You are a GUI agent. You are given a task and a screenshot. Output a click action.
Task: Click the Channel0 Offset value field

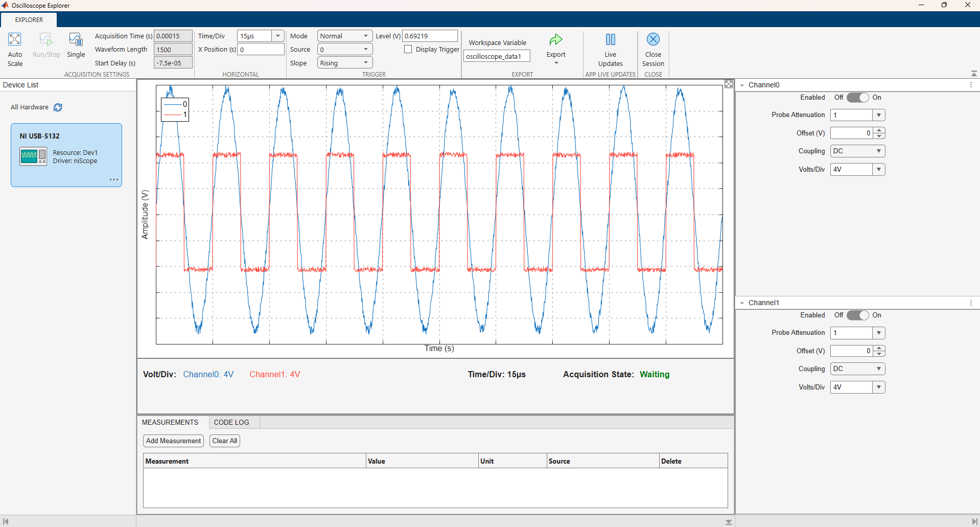[852, 133]
